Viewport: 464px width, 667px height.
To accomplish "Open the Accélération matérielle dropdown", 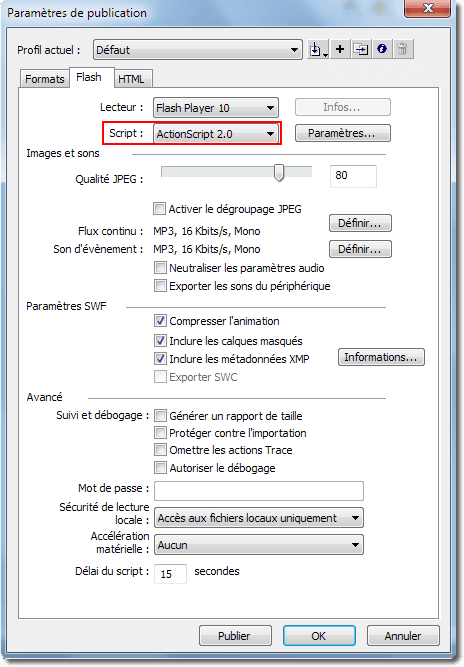I will click(x=259, y=545).
